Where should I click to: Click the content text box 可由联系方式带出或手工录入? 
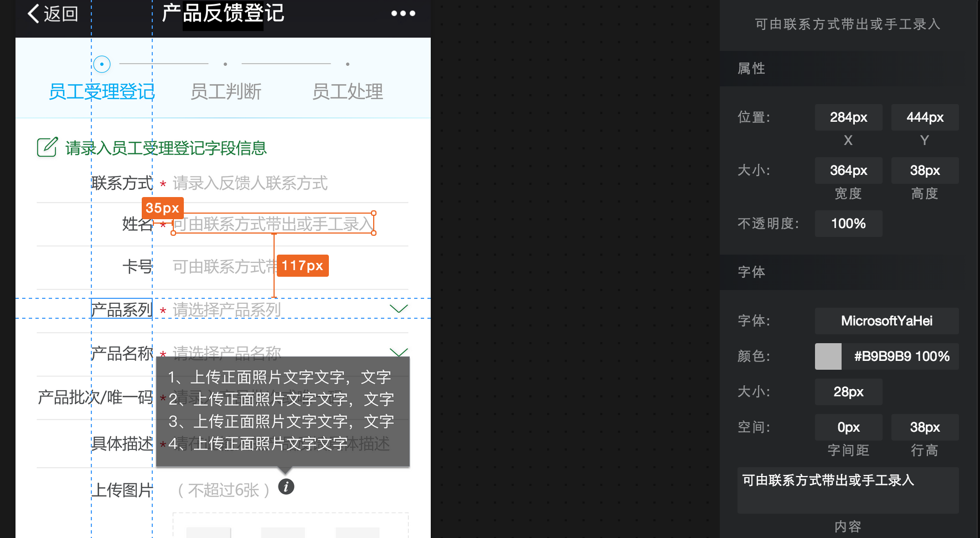point(848,490)
